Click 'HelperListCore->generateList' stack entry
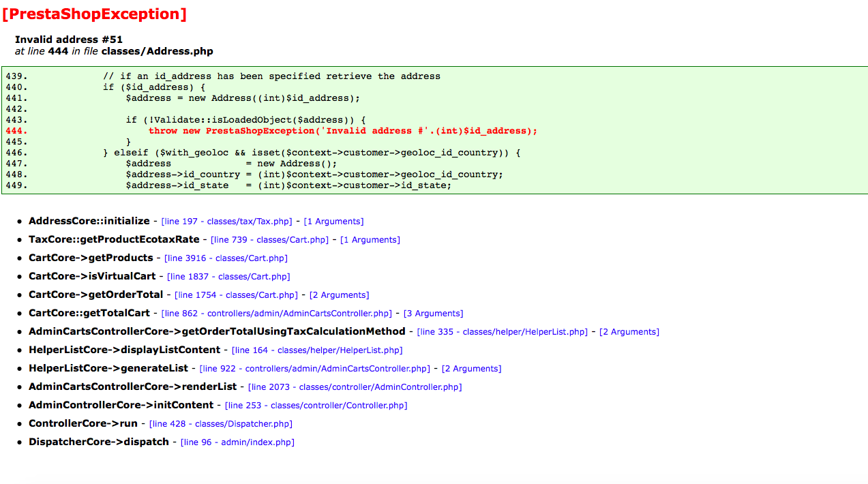This screenshot has height=484, width=868. pos(108,368)
